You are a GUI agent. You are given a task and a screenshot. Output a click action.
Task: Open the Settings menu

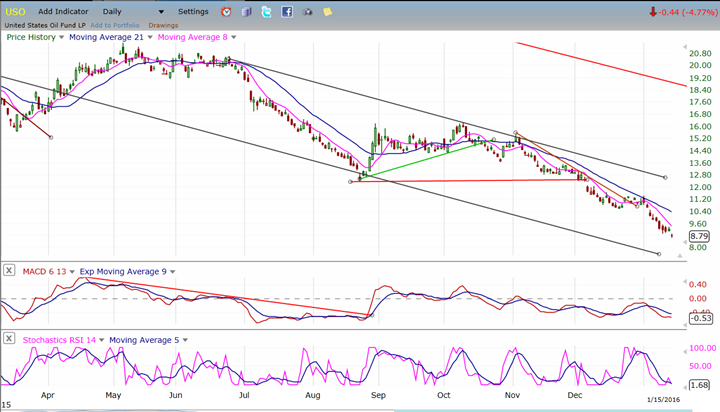193,12
